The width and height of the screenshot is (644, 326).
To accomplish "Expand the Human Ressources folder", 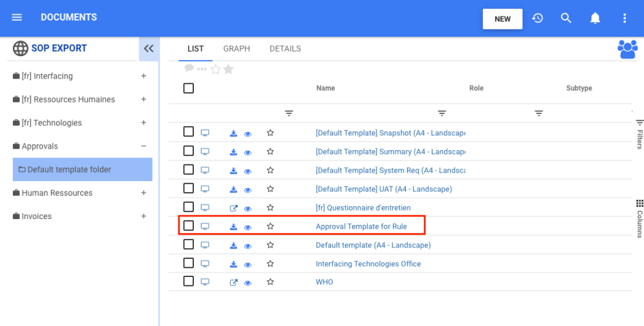I will tap(144, 193).
